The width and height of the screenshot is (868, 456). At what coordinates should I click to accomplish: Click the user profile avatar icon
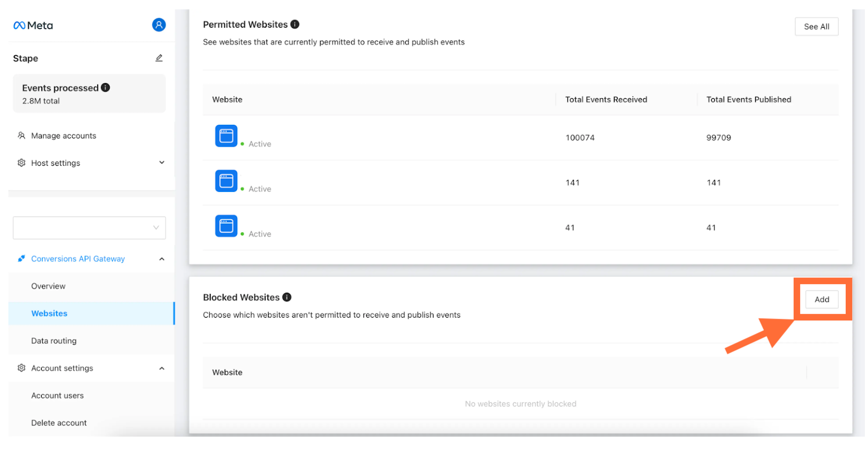point(159,25)
